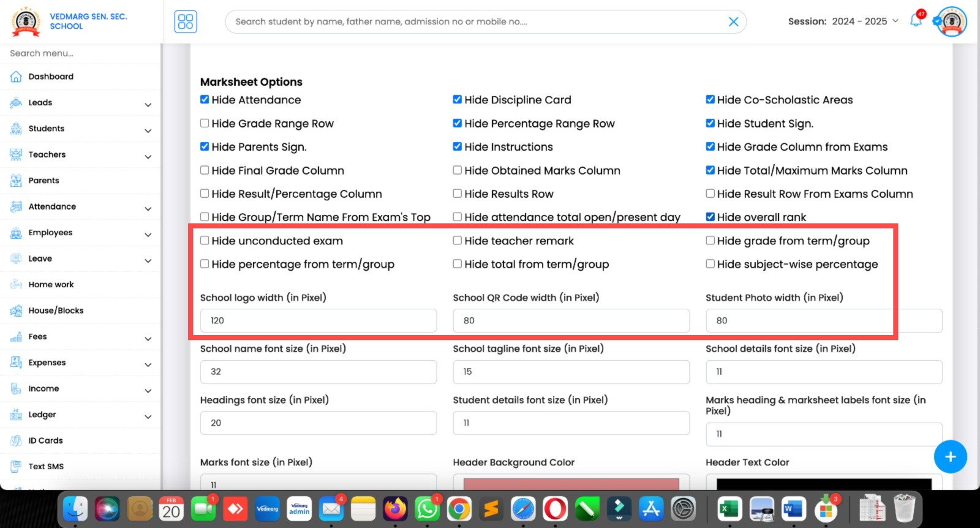The height and width of the screenshot is (528, 980).
Task: Expand the Leads menu chevron
Action: coord(148,105)
